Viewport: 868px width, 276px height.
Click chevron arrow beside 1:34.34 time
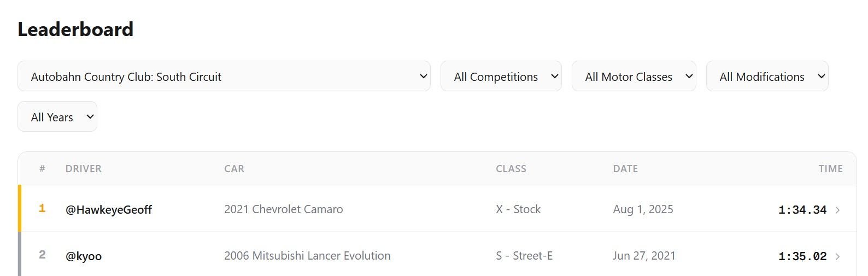(838, 210)
